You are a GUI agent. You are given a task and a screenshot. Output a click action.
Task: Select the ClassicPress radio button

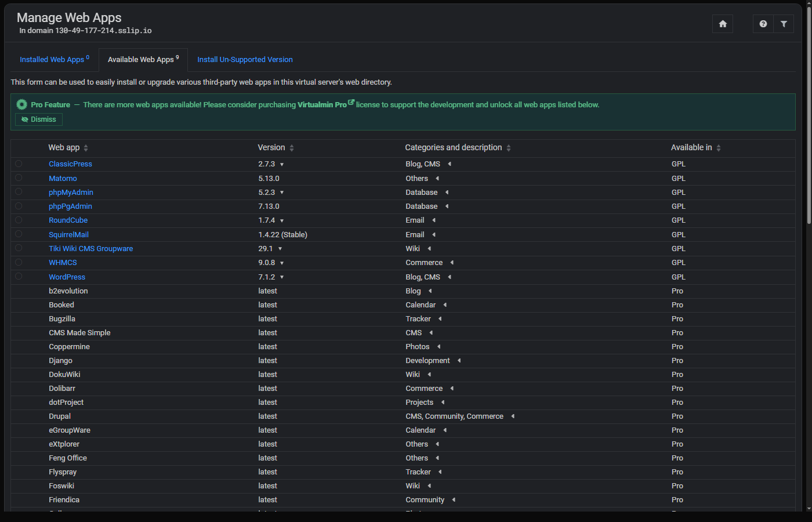point(19,164)
